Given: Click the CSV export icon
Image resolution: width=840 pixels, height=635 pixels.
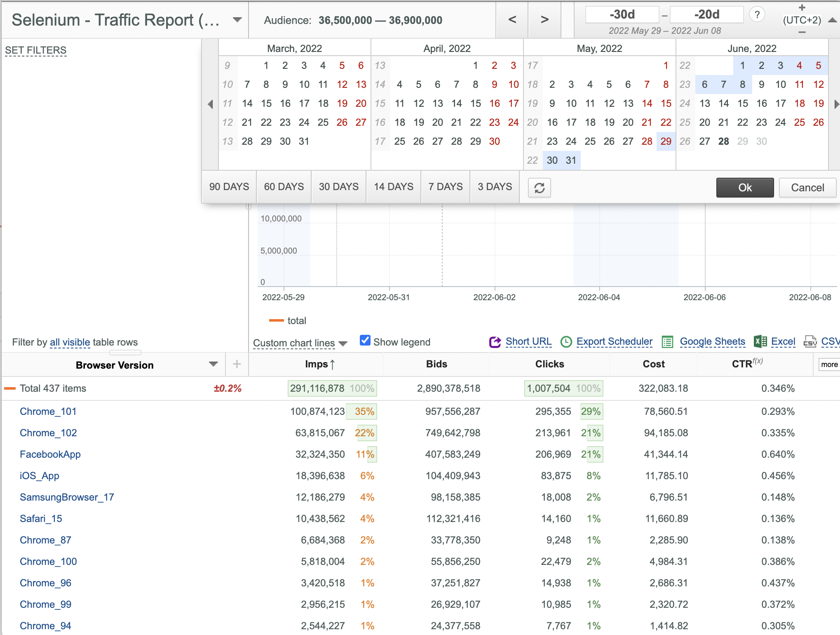Looking at the screenshot, I should click(x=810, y=342).
